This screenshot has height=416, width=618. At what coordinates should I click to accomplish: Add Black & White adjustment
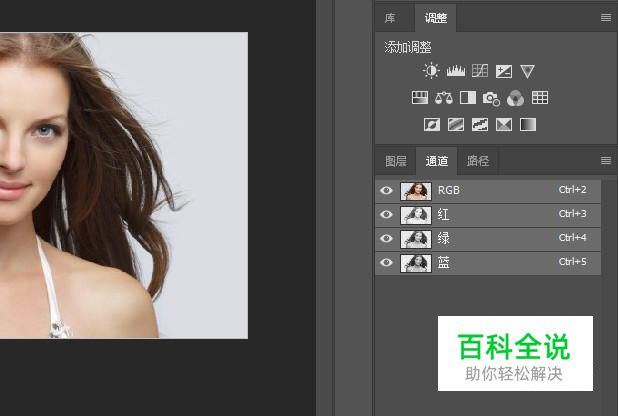click(x=468, y=98)
